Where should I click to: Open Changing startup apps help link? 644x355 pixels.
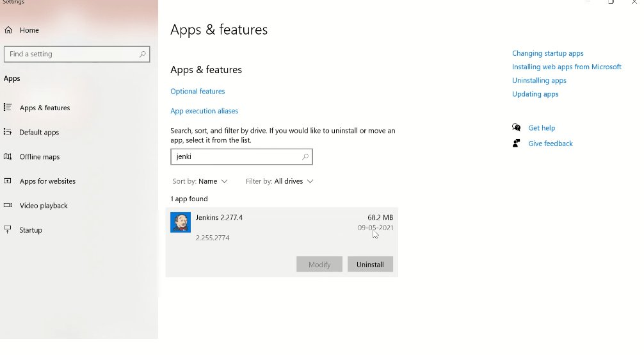547,53
